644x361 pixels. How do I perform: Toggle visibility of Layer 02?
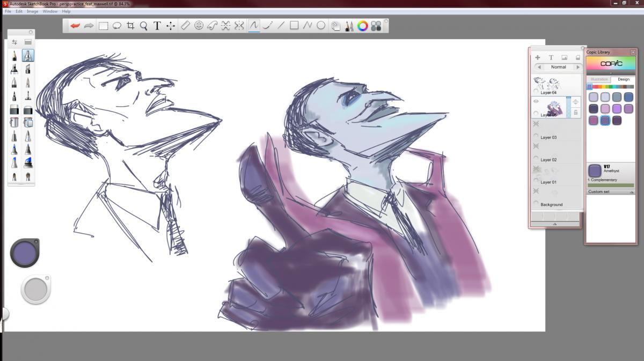click(536, 146)
